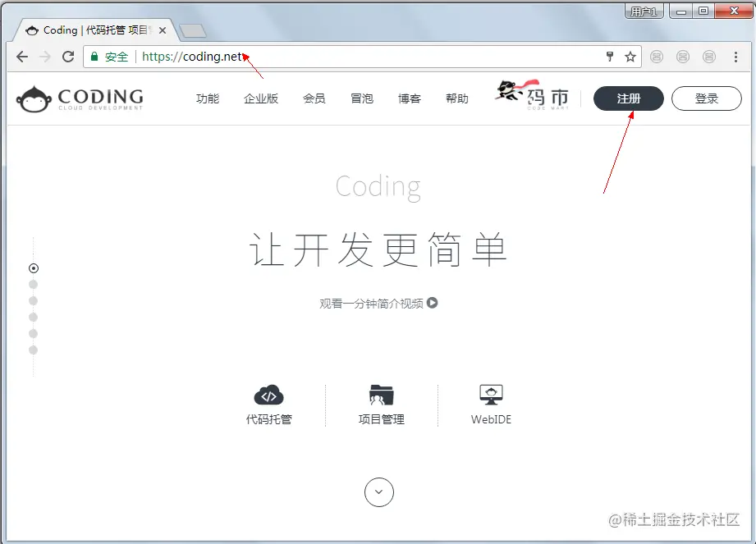
Task: Select the first active page indicator dot
Action: pyautogui.click(x=34, y=268)
